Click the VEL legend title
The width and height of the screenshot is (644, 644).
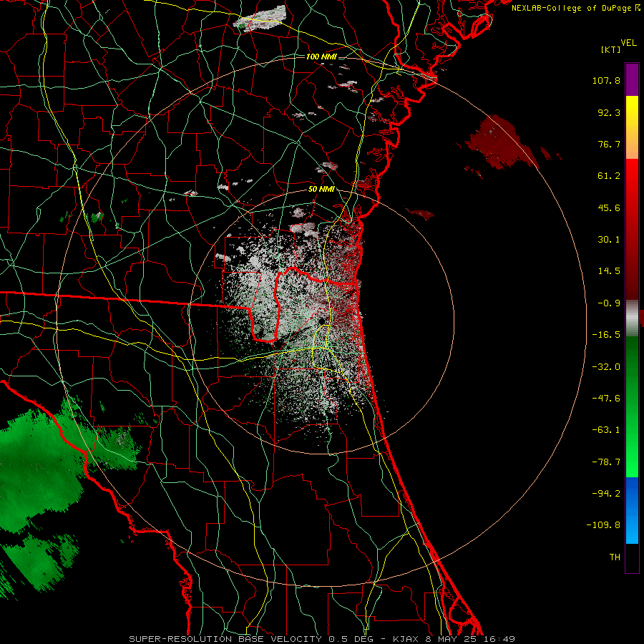pos(628,43)
